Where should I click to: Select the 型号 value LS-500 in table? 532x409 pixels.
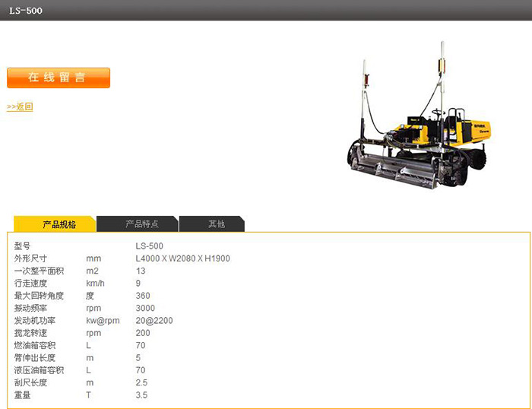pos(149,246)
